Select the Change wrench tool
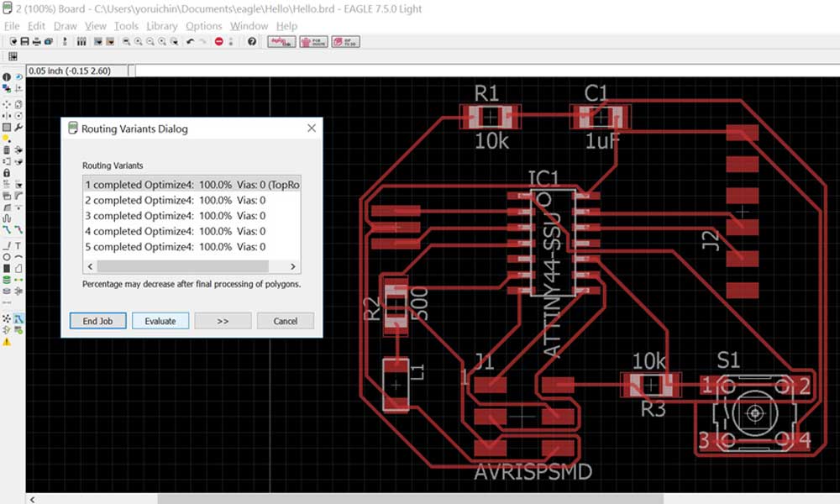 (x=18, y=128)
